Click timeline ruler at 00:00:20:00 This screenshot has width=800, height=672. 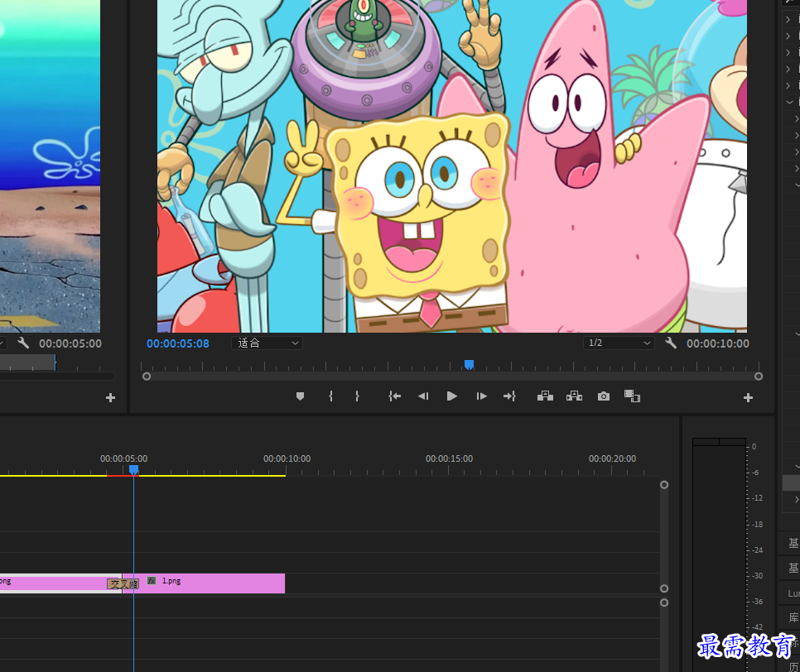pos(612,458)
